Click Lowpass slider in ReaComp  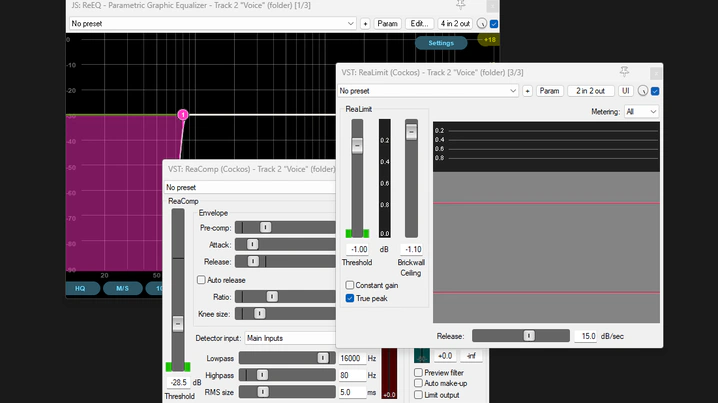(287, 358)
